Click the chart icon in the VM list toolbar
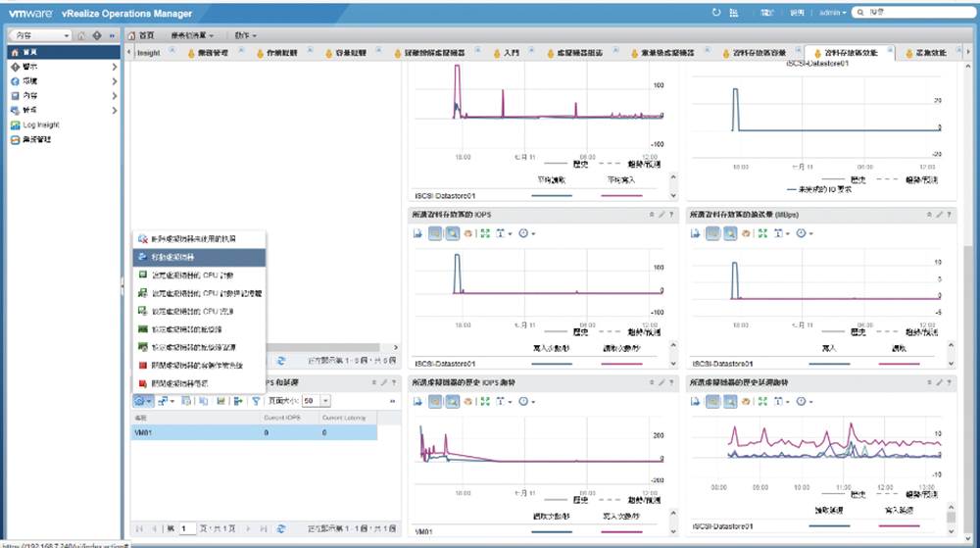The width and height of the screenshot is (980, 548). [220, 401]
